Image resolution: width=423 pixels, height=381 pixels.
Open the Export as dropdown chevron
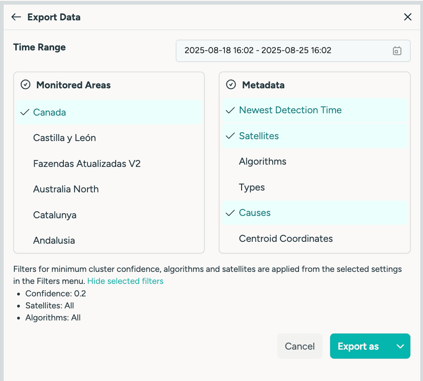400,346
